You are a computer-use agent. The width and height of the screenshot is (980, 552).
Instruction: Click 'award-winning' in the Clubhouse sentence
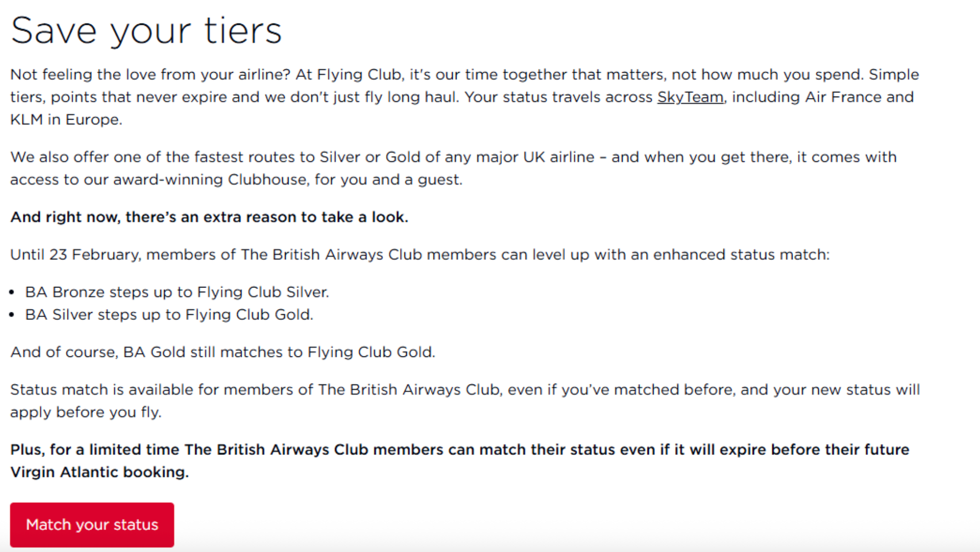[x=168, y=180]
